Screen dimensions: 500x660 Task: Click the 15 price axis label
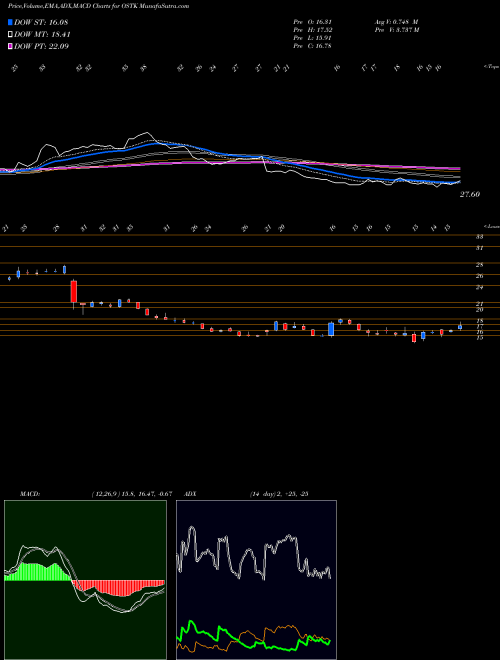point(479,338)
